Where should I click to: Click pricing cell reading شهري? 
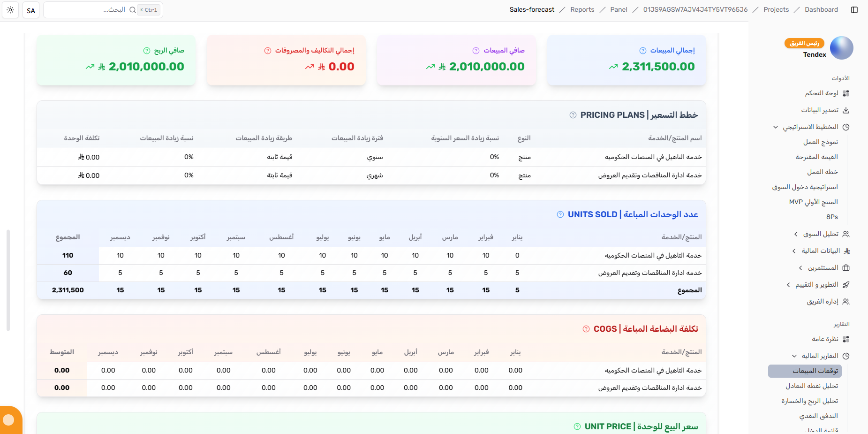(375, 175)
